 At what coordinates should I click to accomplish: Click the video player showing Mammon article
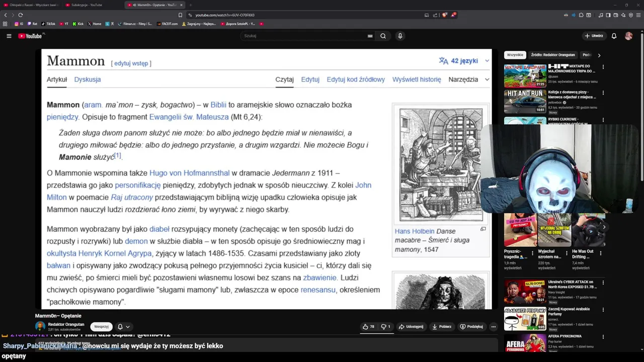click(x=267, y=178)
